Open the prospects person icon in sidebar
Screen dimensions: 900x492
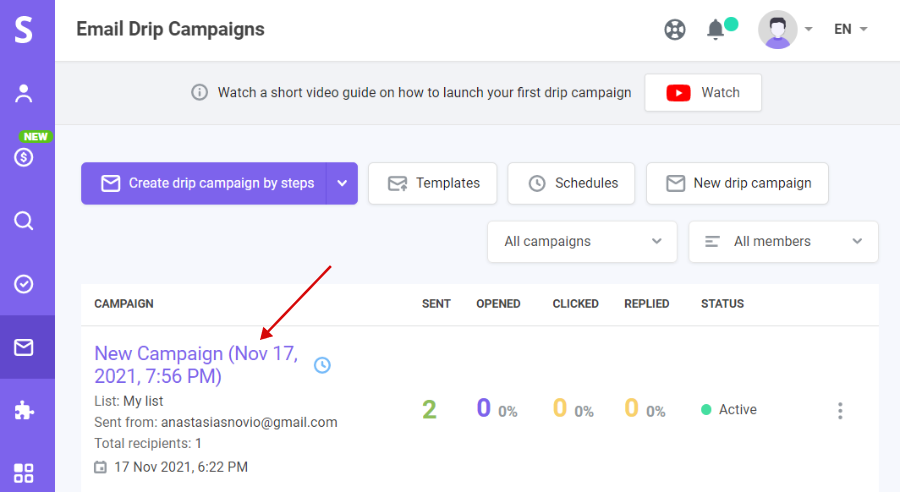click(24, 94)
